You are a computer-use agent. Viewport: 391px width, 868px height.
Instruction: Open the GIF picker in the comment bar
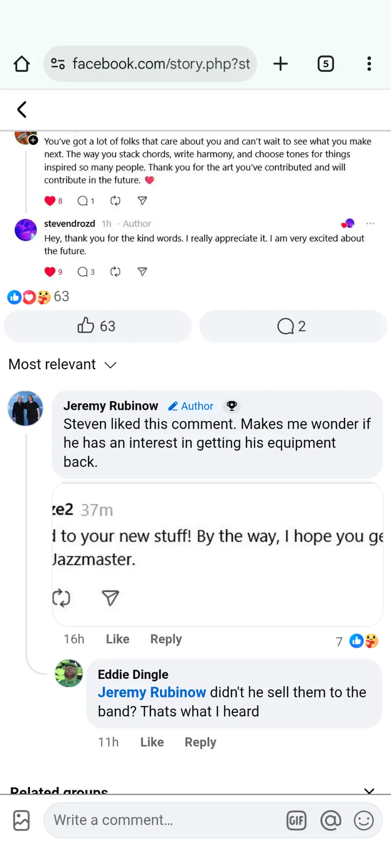297,820
